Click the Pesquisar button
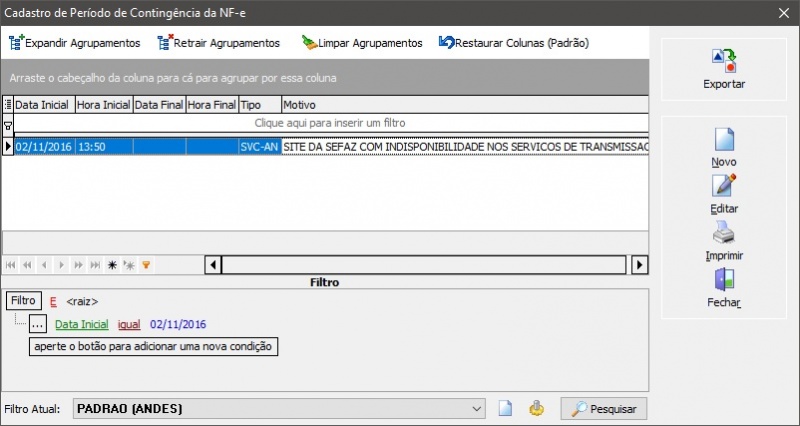 coord(604,409)
